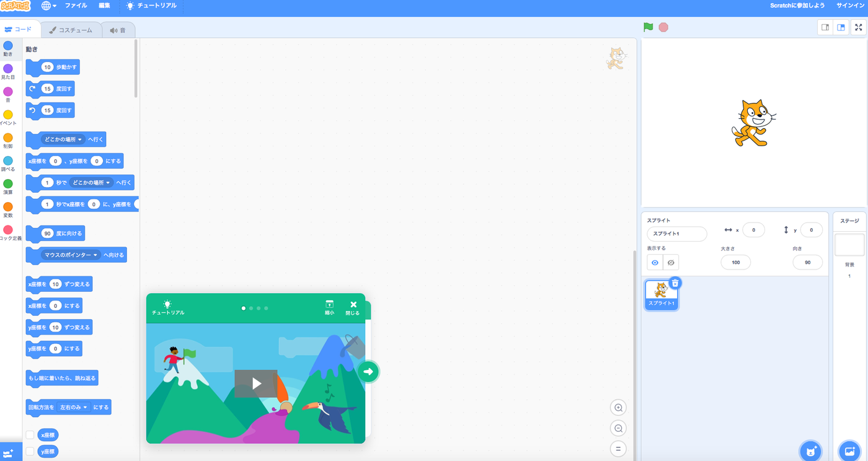Play the tutorial video
868x461 pixels.
(x=256, y=384)
